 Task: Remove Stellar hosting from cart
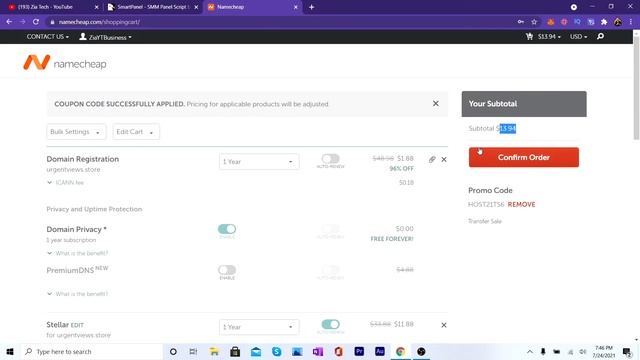pos(444,325)
